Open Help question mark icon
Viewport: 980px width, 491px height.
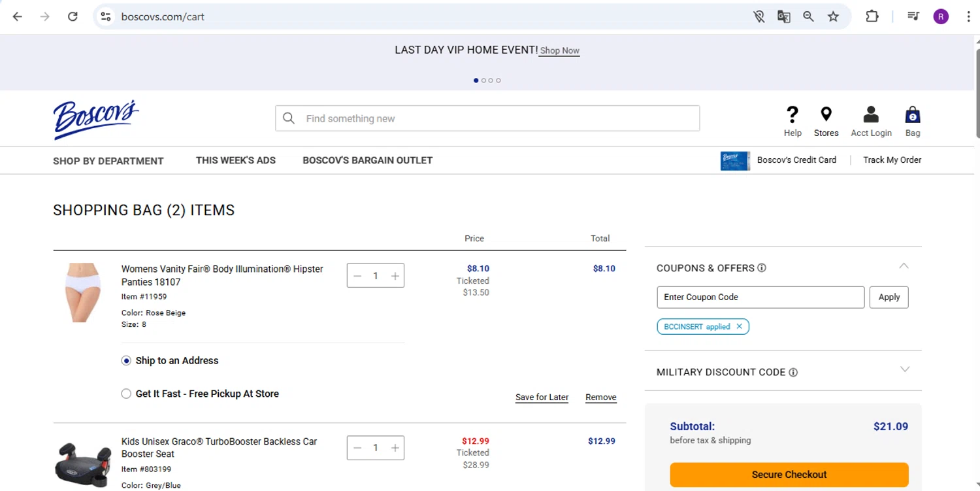coord(792,115)
